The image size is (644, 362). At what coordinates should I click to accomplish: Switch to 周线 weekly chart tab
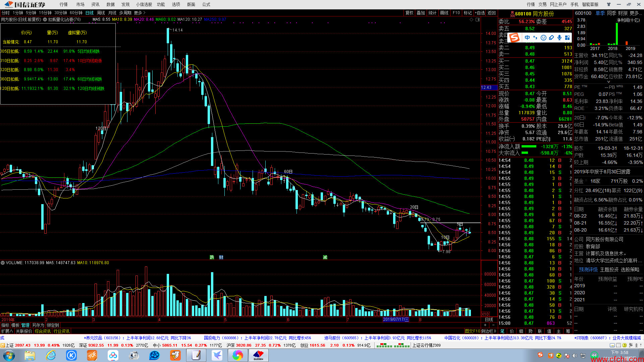coord(101,13)
